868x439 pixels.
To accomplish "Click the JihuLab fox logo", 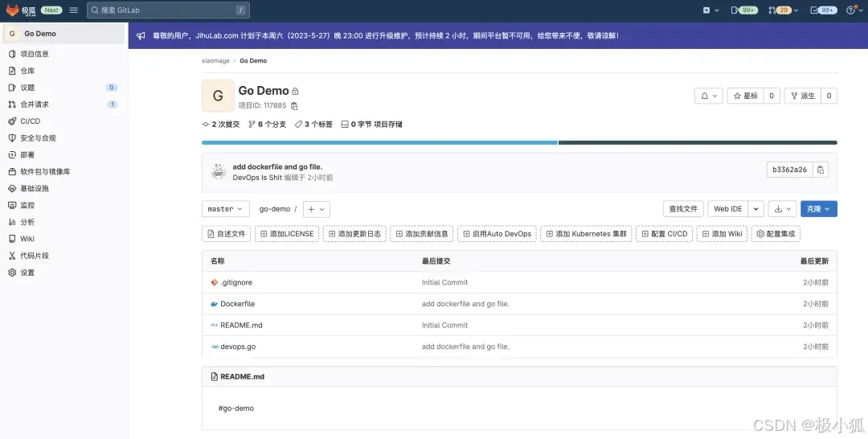I will pyautogui.click(x=12, y=10).
